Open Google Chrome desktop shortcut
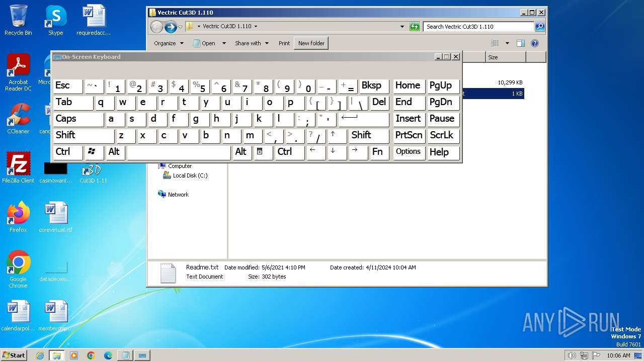This screenshot has height=362, width=644. click(x=18, y=269)
